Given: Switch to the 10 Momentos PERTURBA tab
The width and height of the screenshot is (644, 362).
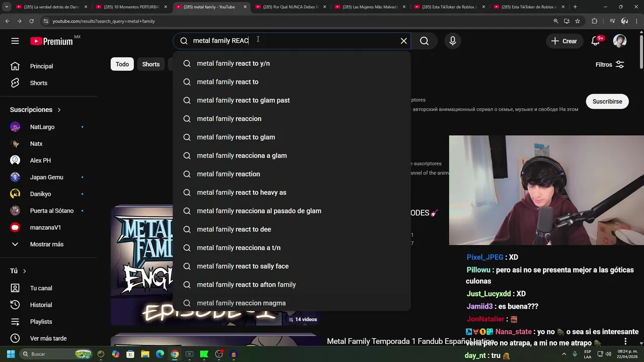Looking at the screenshot, I should (132, 7).
